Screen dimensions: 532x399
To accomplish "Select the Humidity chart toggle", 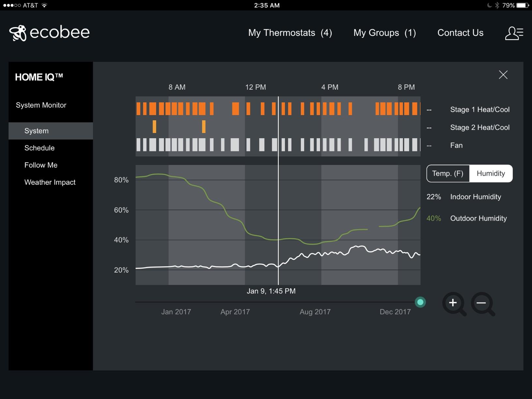I will pos(491,173).
